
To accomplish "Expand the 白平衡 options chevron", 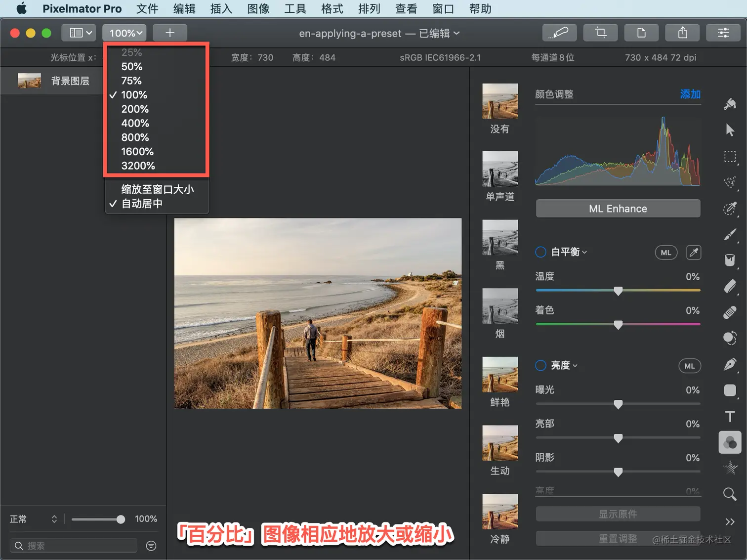I will pos(584,252).
